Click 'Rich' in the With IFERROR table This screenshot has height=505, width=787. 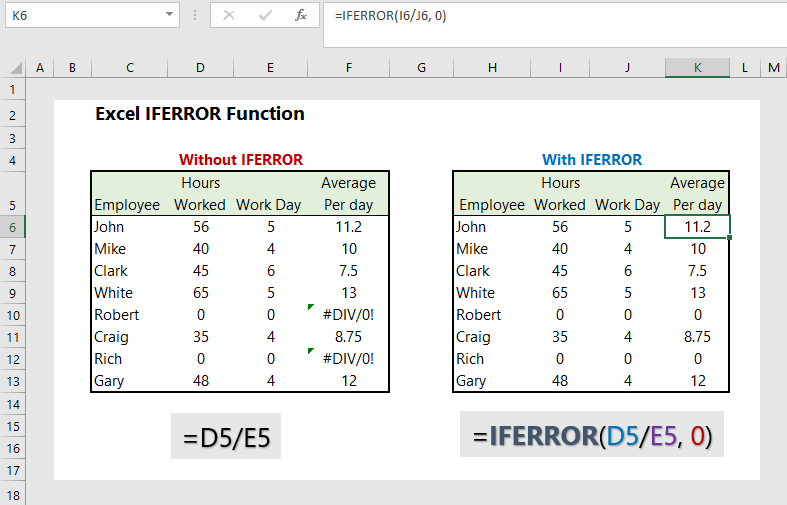(470, 359)
